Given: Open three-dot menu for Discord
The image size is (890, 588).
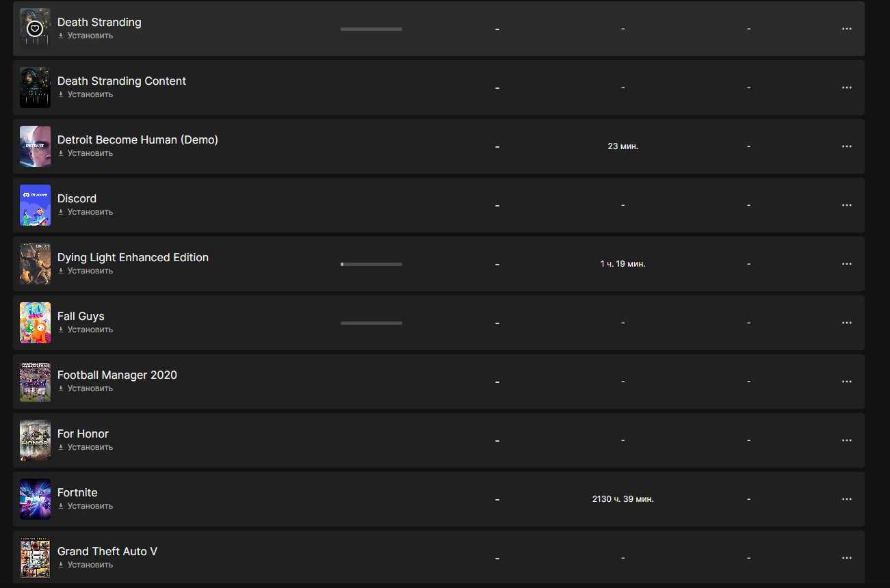Looking at the screenshot, I should 846,205.
